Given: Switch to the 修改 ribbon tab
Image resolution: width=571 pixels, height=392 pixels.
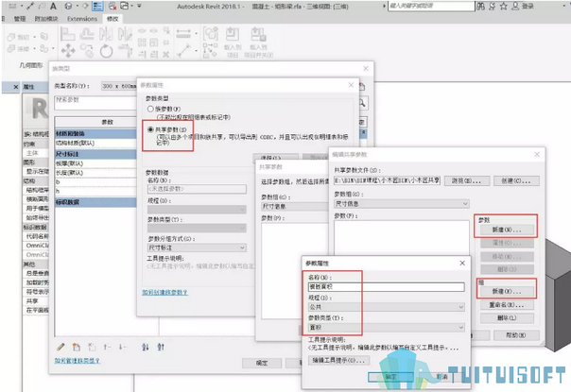Looking at the screenshot, I should [x=112, y=19].
